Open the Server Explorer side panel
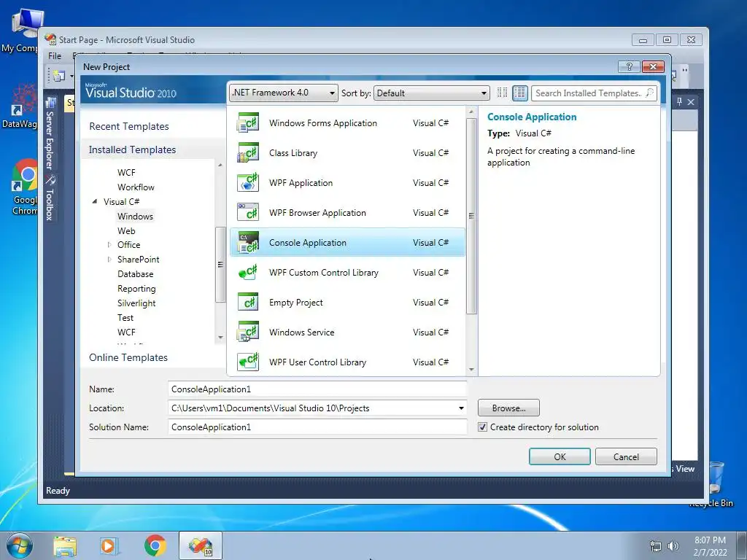 coord(50,133)
